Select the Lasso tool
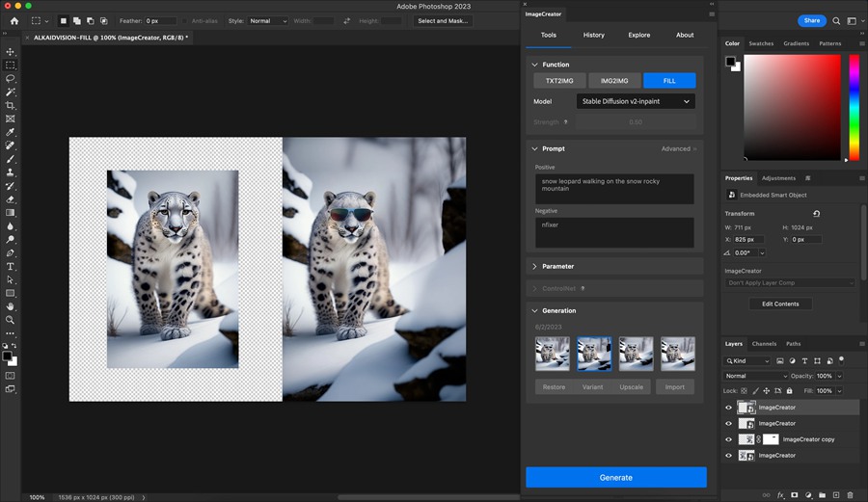The height and width of the screenshot is (502, 868). click(x=10, y=78)
